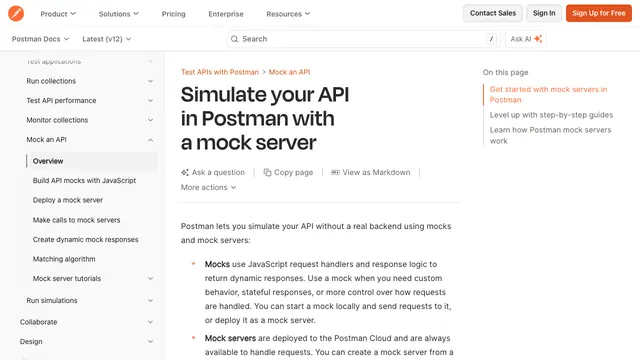Jump to Learn how Postman mock servers work
This screenshot has height=360, width=640.
[550, 136]
